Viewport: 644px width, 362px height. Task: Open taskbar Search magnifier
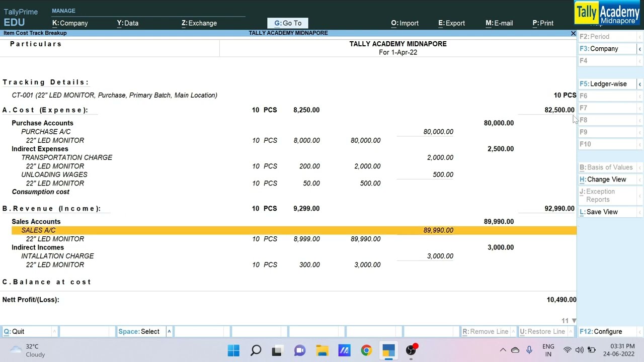(x=256, y=350)
